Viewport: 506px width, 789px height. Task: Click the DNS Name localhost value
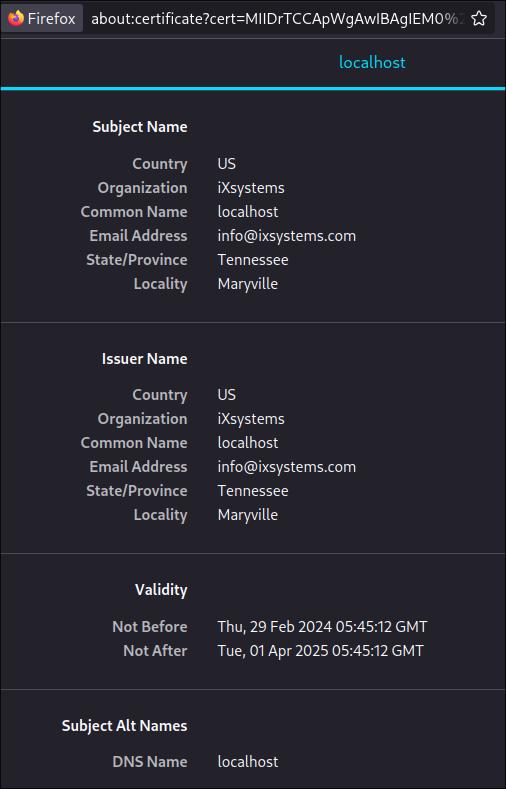coord(247,762)
